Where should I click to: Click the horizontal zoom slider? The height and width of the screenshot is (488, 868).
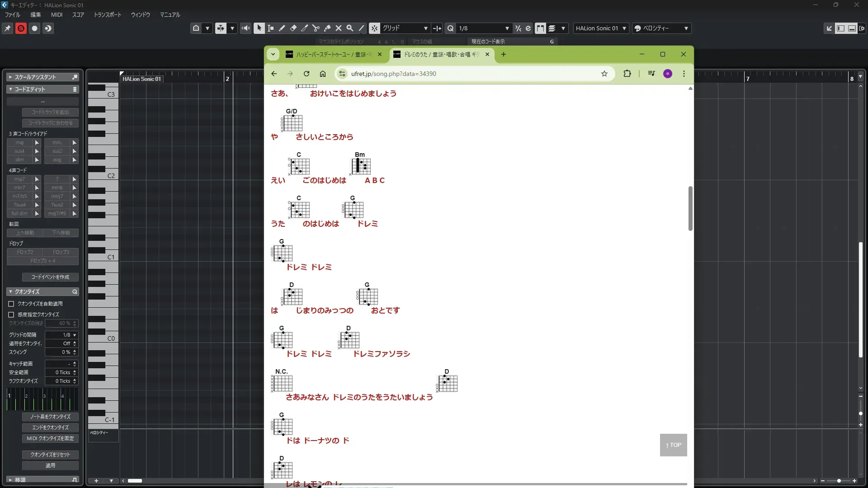click(x=839, y=481)
